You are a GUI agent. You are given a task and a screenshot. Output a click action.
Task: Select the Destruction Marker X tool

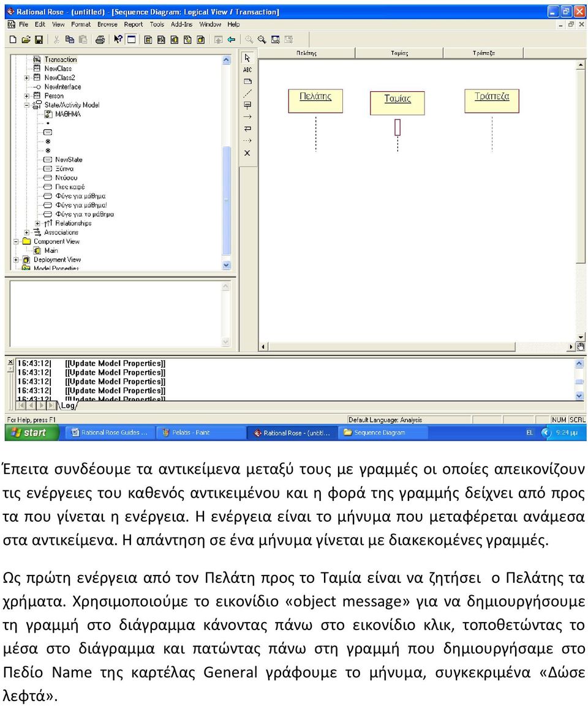coord(247,153)
